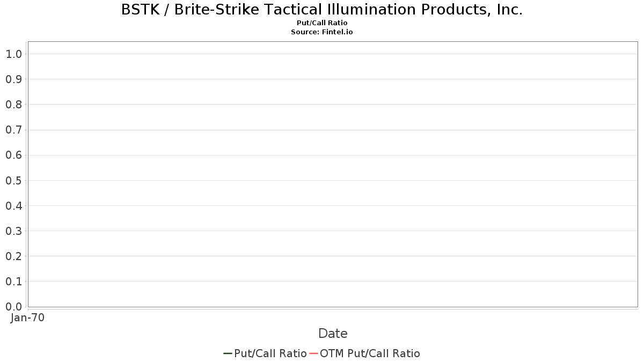Click the 0.2 y-axis tick label
The width and height of the screenshot is (644, 362).
point(14,256)
